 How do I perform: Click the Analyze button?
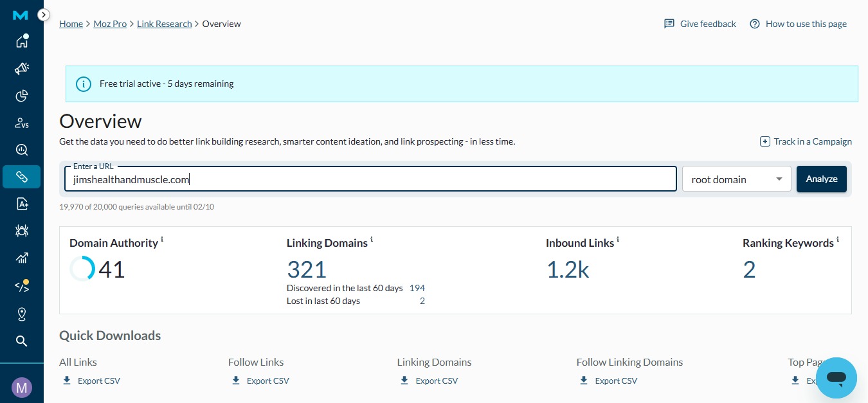point(821,179)
